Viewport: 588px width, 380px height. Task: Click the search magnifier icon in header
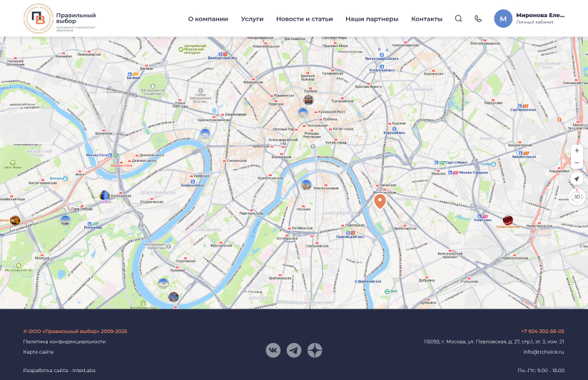coord(458,19)
